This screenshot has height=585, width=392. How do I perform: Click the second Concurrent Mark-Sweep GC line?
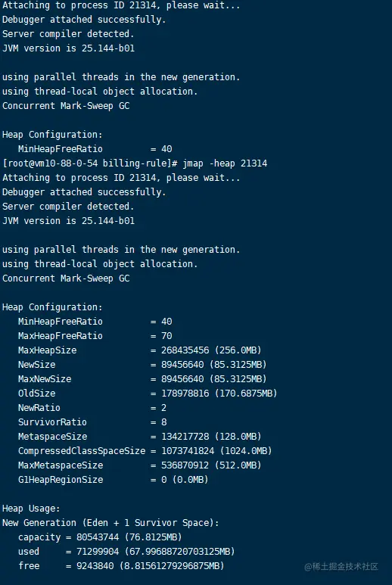click(x=66, y=278)
